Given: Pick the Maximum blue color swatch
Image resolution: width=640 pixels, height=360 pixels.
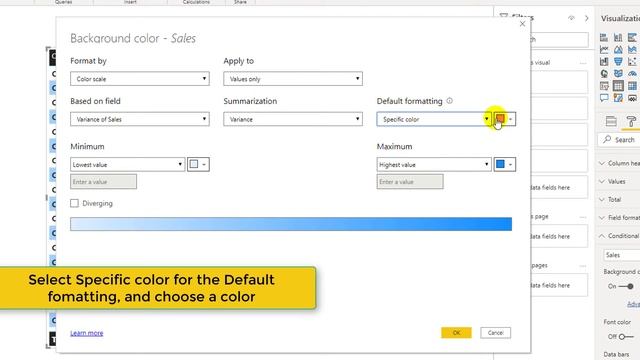Looking at the screenshot, I should tap(504, 164).
